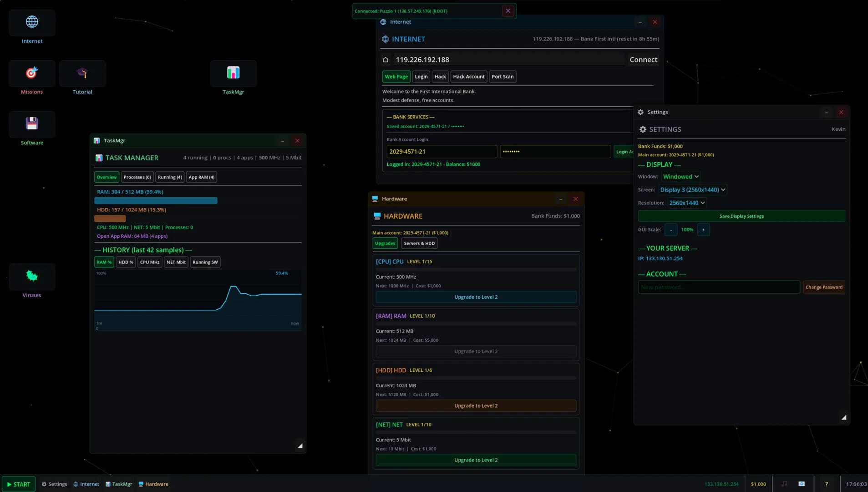Image resolution: width=868 pixels, height=492 pixels.
Task: Minimize the Hardware window
Action: [x=561, y=199]
